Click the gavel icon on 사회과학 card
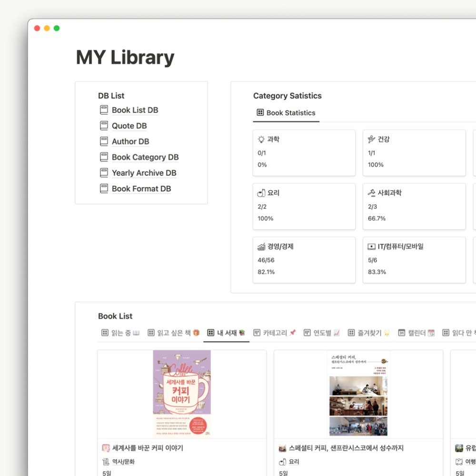 coord(372,193)
